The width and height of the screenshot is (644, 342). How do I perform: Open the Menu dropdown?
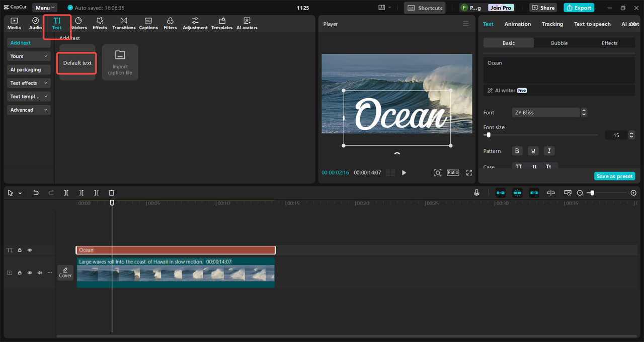(x=45, y=8)
